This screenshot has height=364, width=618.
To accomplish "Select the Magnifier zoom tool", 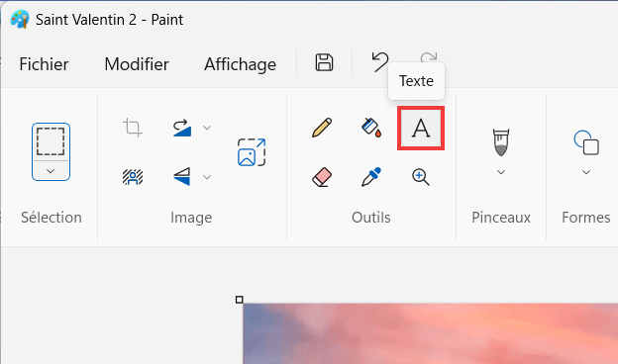I will (421, 177).
